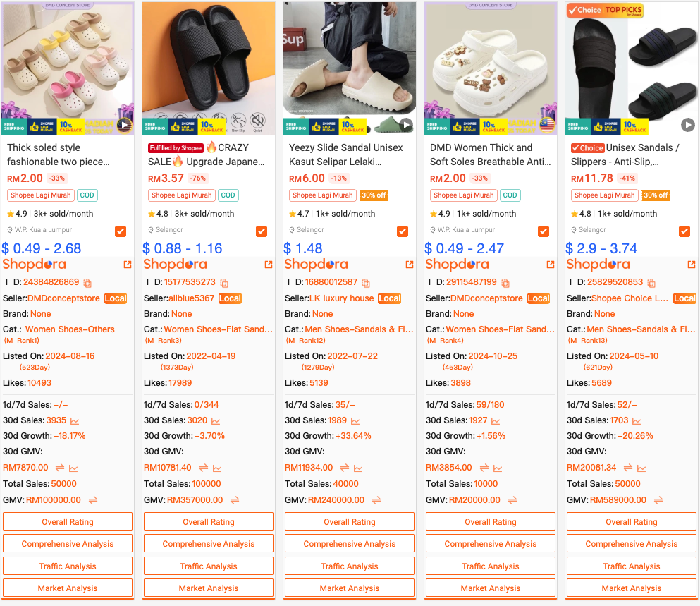Open Traffic Analysis for LK luxury house product
700x606 pixels.
click(350, 566)
